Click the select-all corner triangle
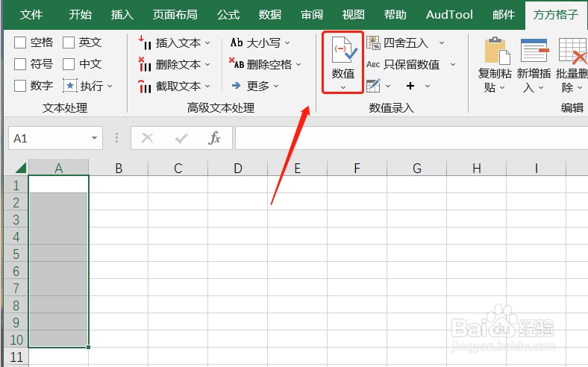 [21, 168]
